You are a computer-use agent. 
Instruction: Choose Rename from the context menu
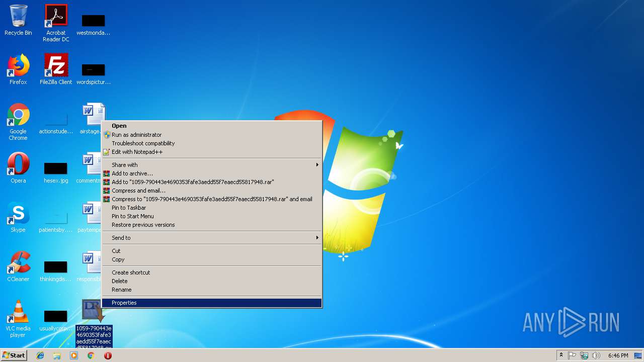212,290
